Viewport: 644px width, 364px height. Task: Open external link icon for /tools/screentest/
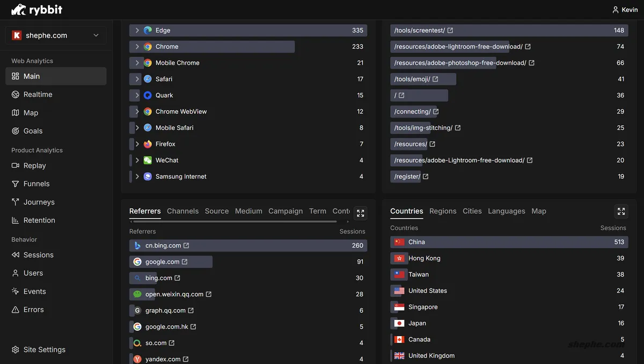click(x=450, y=31)
